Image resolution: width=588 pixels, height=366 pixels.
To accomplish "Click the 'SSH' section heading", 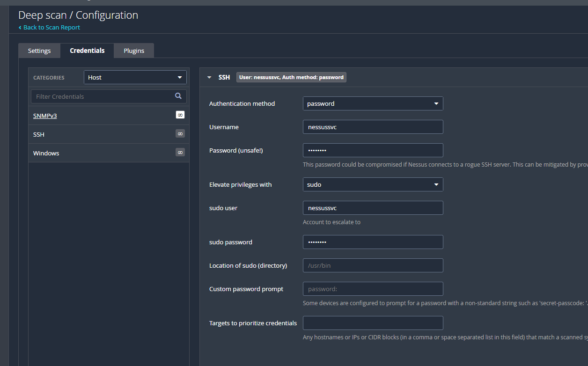I will (x=224, y=77).
